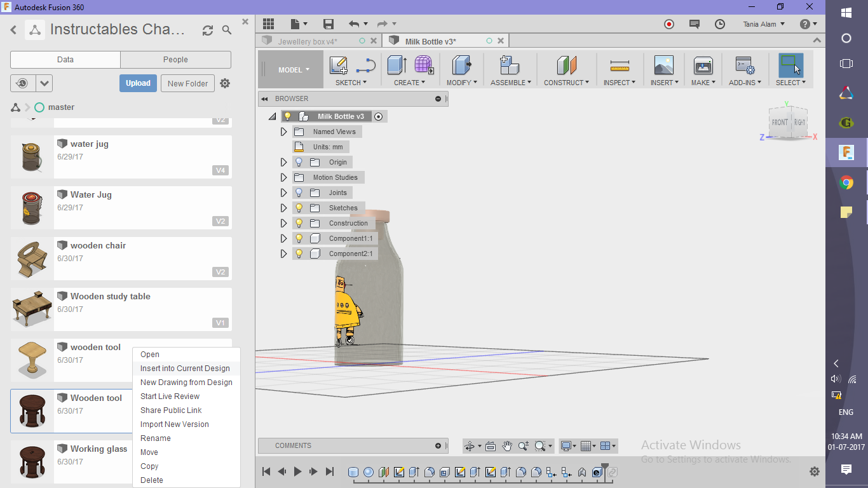
Task: Go back from Instructables project
Action: 13,30
